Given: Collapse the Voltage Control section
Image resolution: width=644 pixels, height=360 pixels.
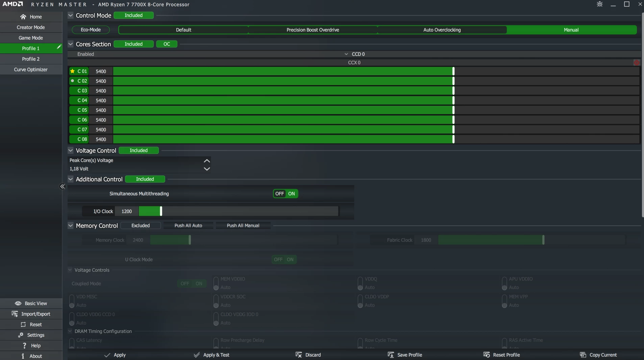Looking at the screenshot, I should [x=71, y=150].
